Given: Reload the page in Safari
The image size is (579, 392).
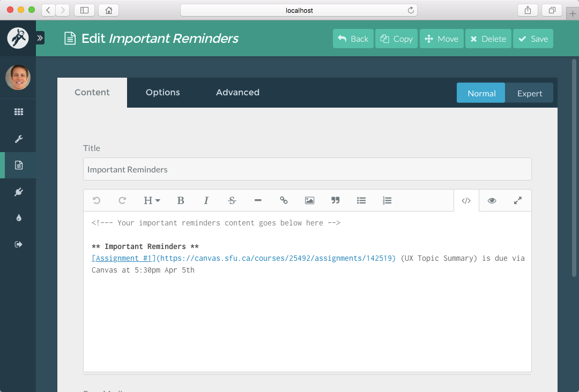Looking at the screenshot, I should [411, 10].
